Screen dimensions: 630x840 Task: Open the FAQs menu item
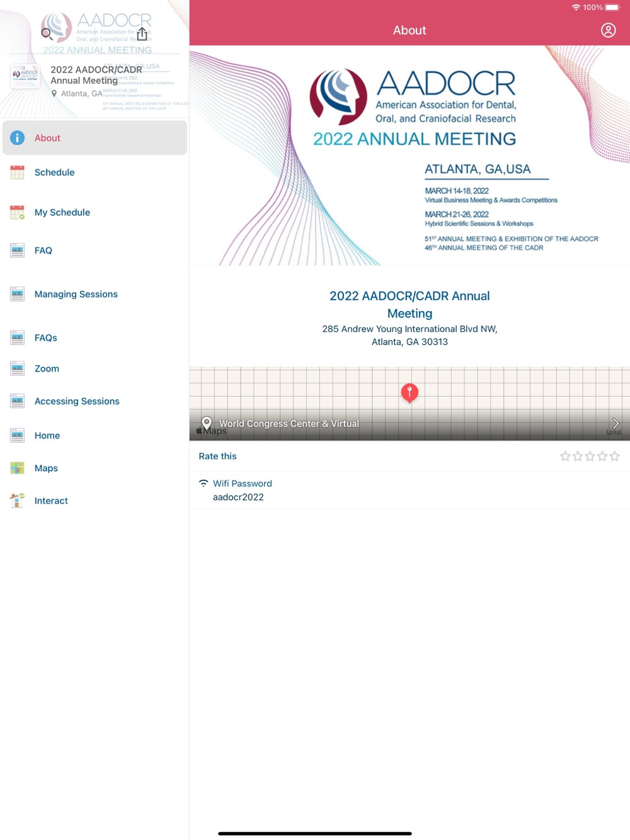(94, 338)
